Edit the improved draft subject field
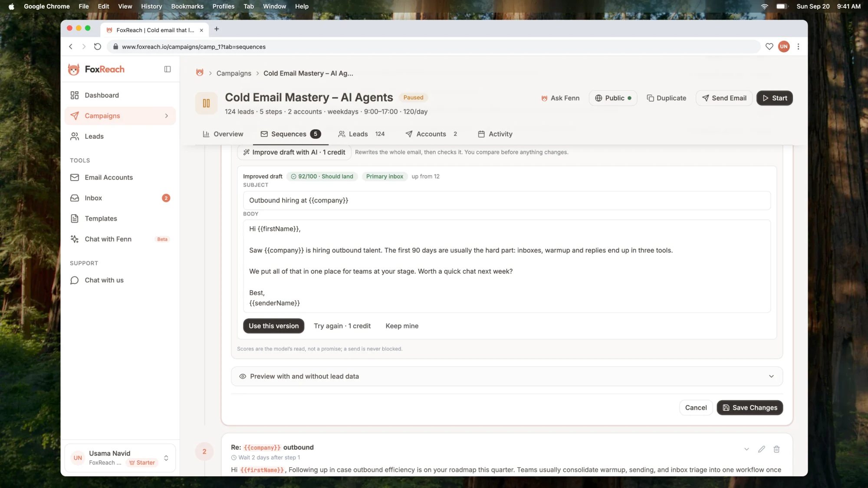Viewport: 868px width, 488px height. [x=506, y=200]
